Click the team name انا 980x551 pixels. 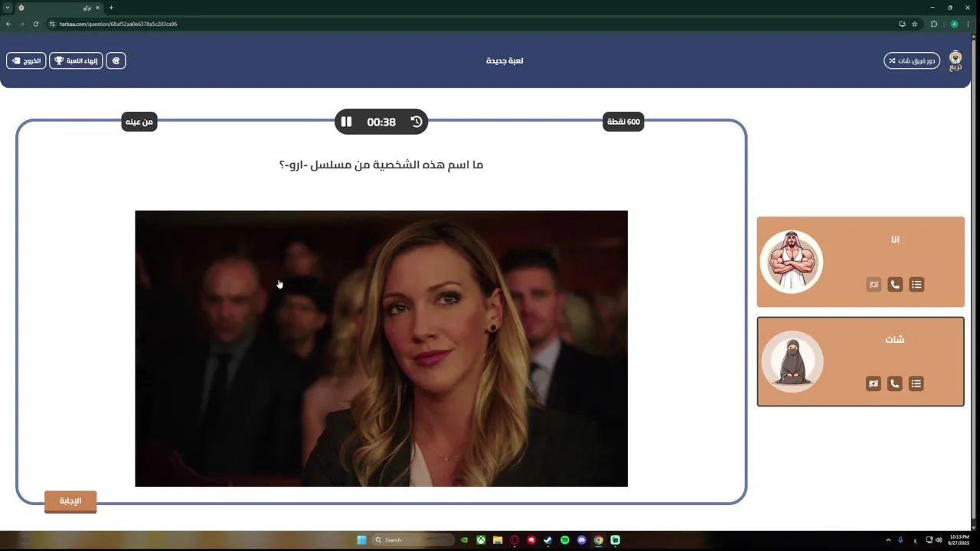coord(895,240)
